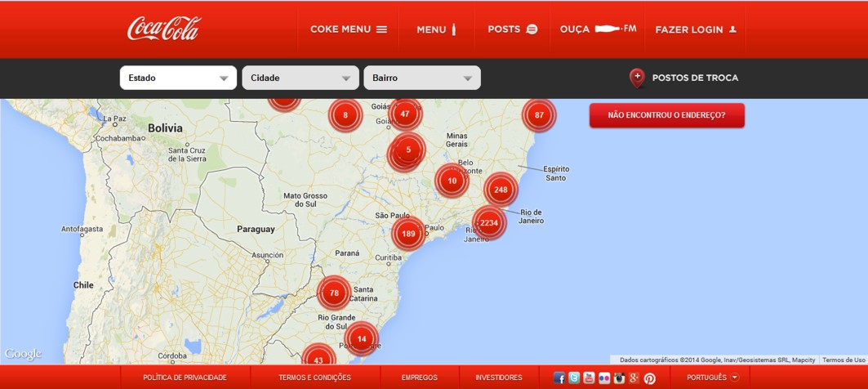The height and width of the screenshot is (389, 868).
Task: Click the Espírito Santo map label
Action: click(x=556, y=173)
